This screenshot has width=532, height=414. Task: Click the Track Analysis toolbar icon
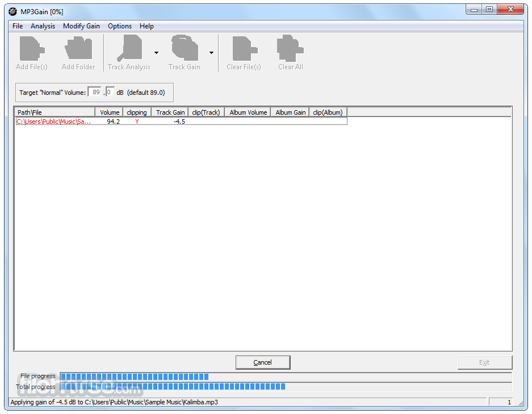point(129,48)
